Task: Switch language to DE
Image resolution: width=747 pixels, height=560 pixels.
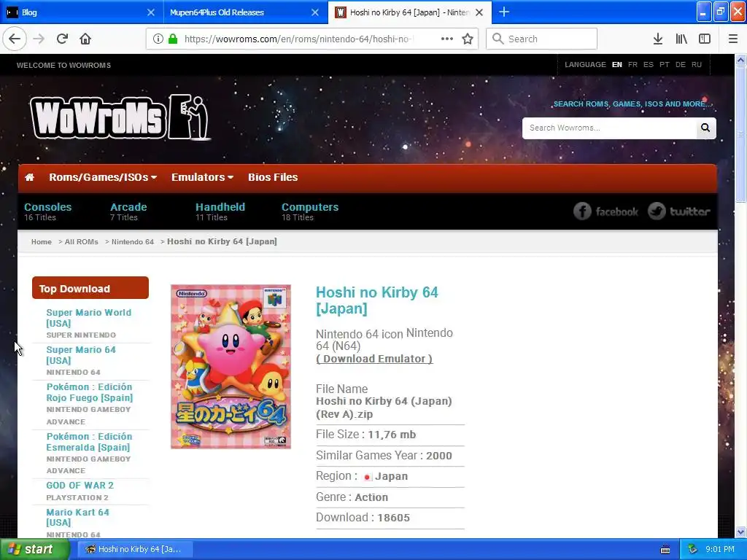Action: click(681, 65)
